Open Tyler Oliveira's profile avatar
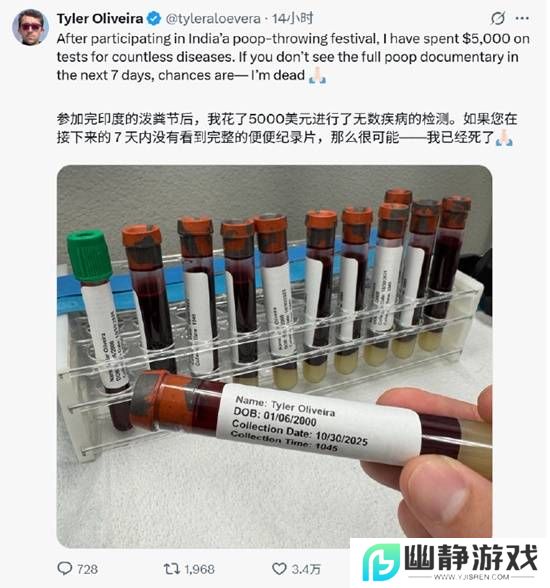The width and height of the screenshot is (550, 588). [30, 27]
